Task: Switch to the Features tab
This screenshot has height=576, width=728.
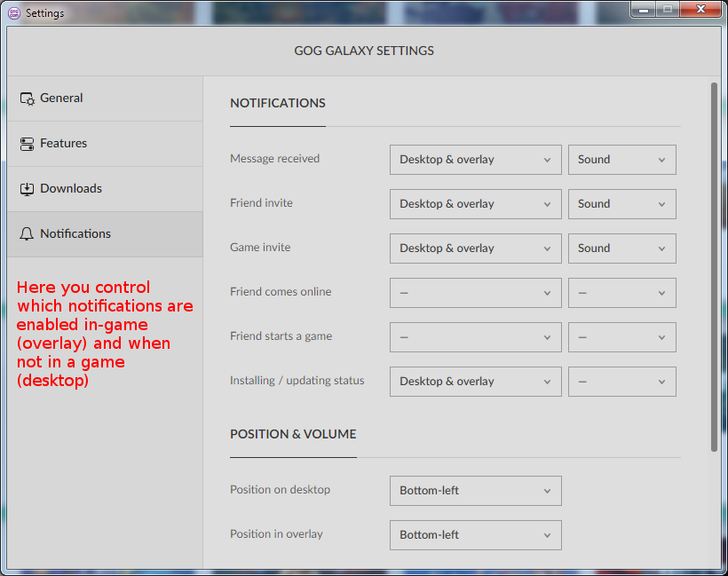Action: (x=105, y=144)
